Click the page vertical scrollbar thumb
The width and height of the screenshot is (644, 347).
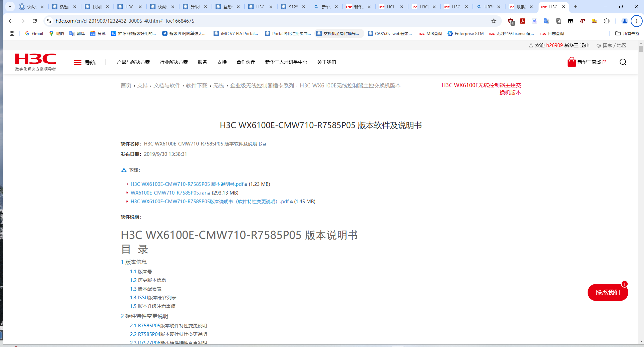coord(641,49)
